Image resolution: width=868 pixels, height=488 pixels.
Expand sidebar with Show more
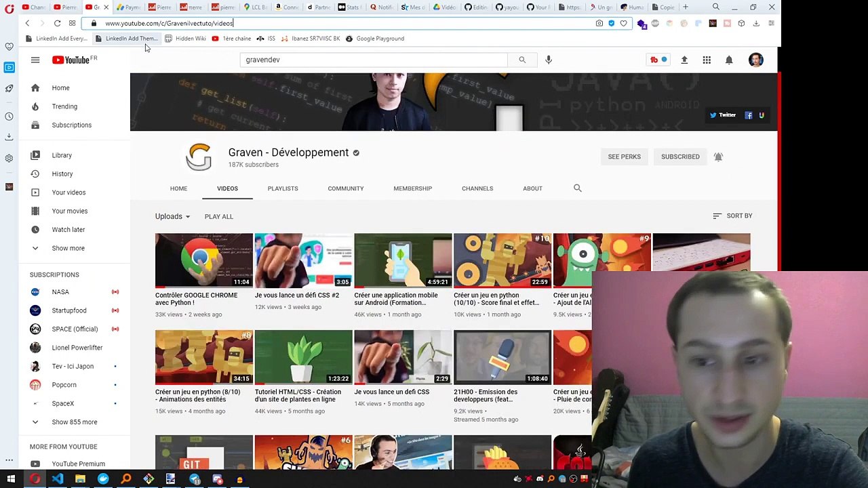point(67,248)
